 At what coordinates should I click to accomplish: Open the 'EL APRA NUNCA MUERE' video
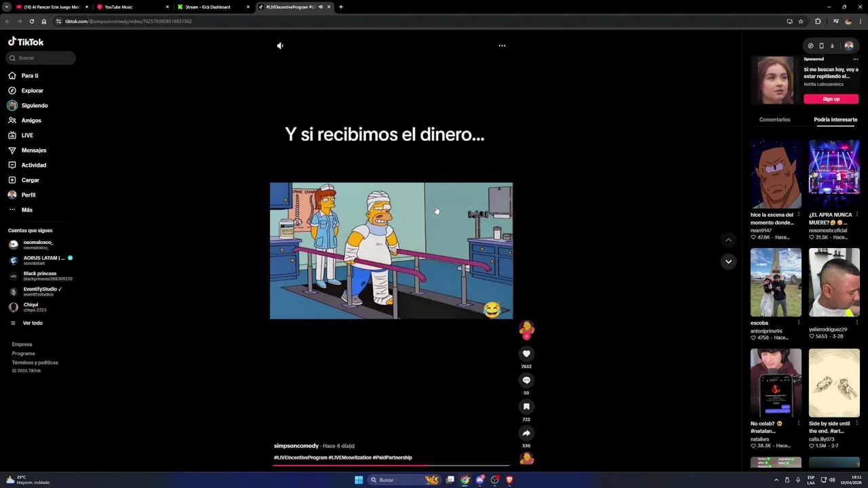[x=834, y=174]
